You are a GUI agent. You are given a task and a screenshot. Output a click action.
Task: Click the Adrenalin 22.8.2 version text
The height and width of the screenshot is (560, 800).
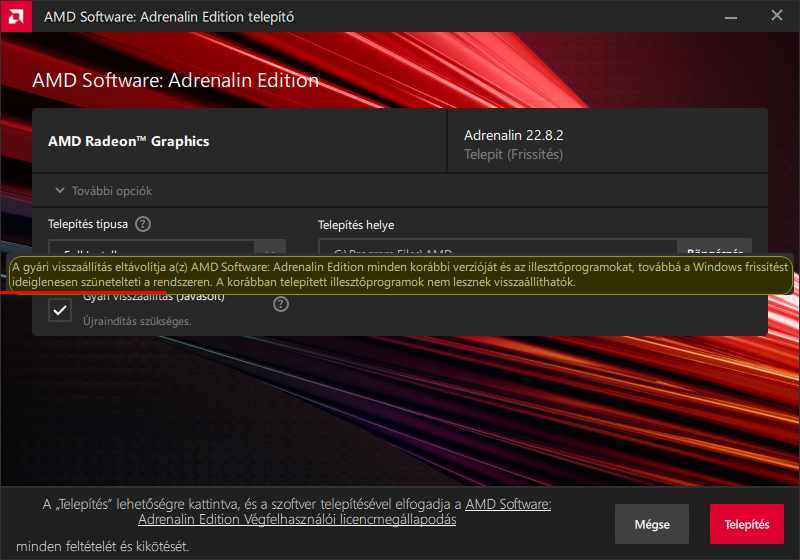coord(513,135)
